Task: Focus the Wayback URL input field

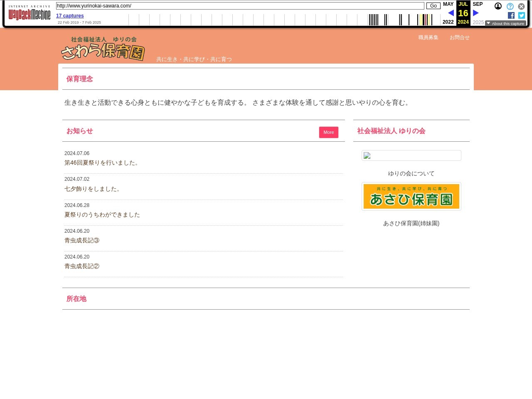Action: (240, 6)
